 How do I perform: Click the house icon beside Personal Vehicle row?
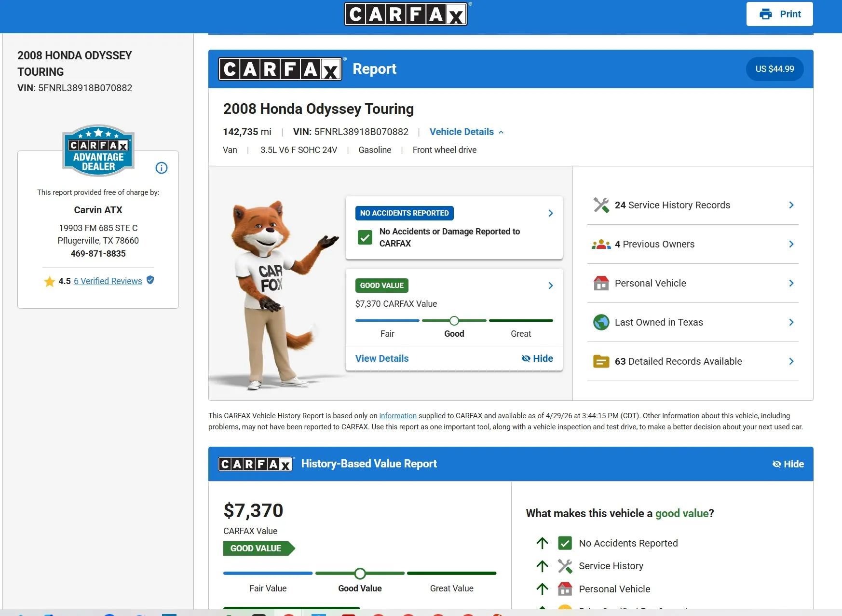coord(601,283)
